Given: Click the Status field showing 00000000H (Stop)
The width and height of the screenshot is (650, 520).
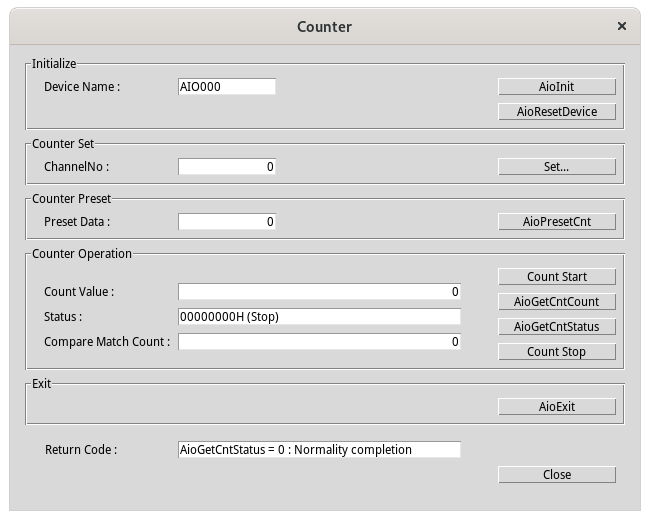Looking at the screenshot, I should pyautogui.click(x=319, y=317).
